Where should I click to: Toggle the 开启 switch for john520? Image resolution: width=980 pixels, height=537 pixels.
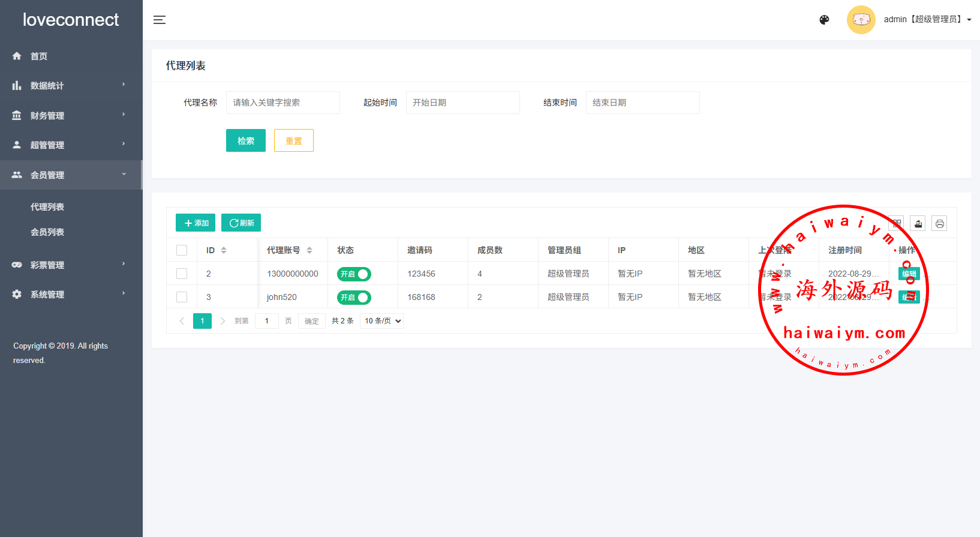tap(354, 298)
